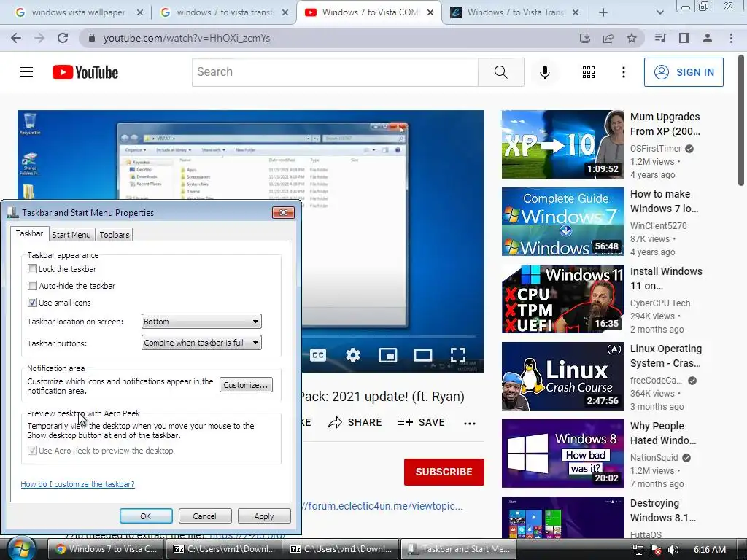This screenshot has height=560, width=747.
Task: Click the volume speaker tray icon
Action: 673,550
